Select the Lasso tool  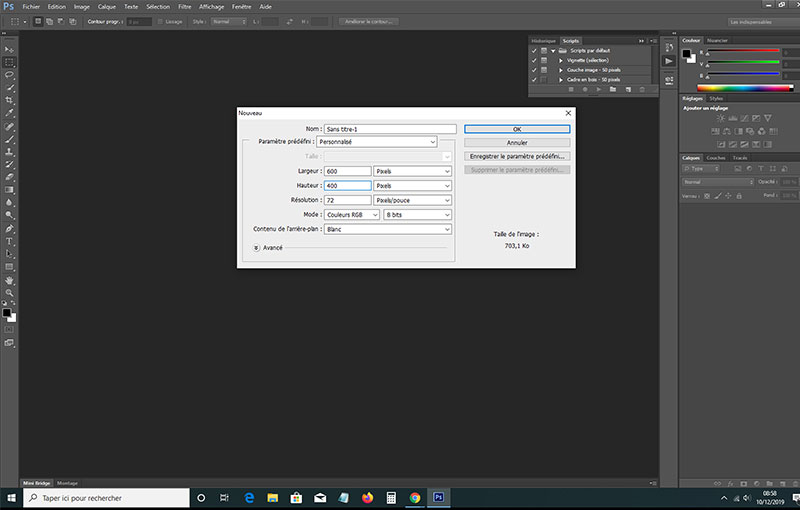10,74
